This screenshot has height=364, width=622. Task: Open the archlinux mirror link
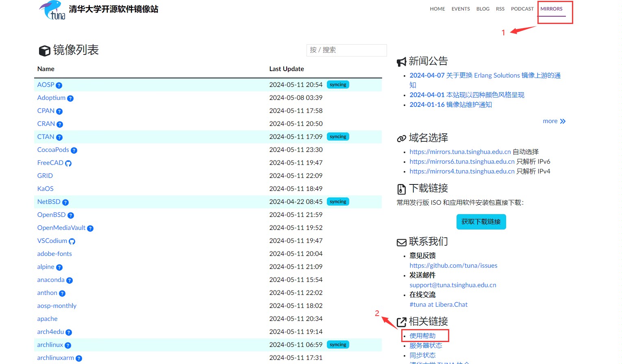[50, 345]
